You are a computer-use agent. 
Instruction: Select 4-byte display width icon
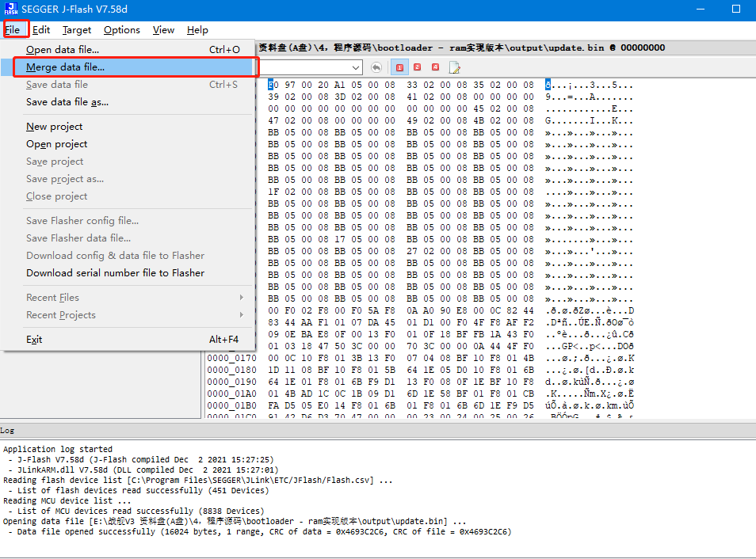(x=435, y=67)
